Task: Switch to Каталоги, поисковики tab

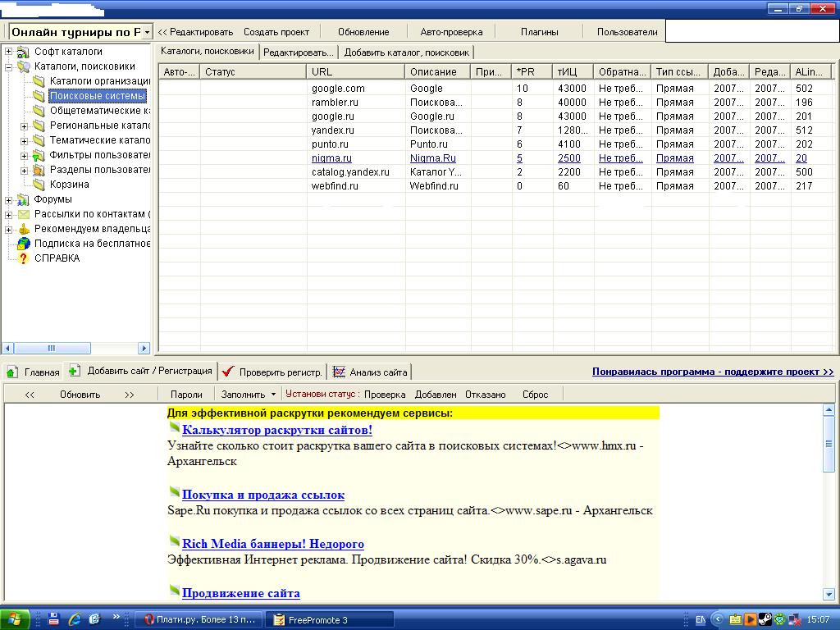Action: [208, 52]
